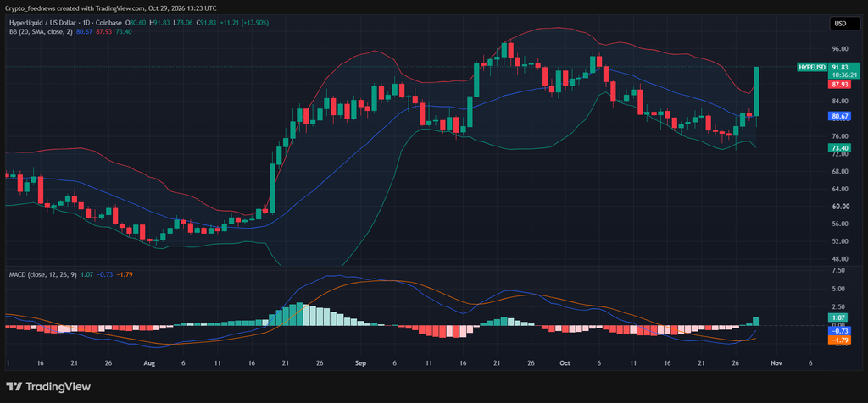The image size is (868, 403).
Task: Click the latest tall green candlestick
Action: (x=756, y=91)
